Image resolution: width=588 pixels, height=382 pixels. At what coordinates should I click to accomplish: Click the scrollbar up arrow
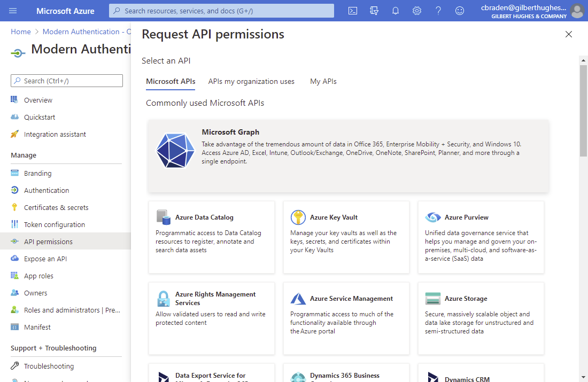click(x=583, y=60)
